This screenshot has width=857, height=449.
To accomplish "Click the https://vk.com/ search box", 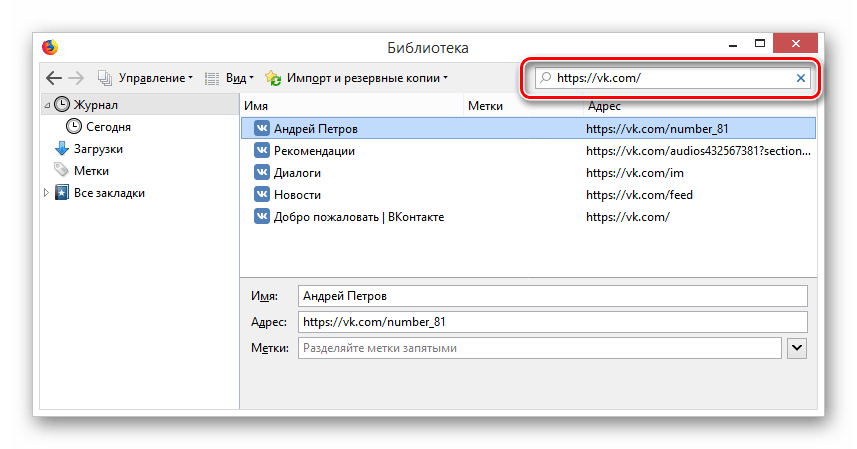I will tap(665, 78).
